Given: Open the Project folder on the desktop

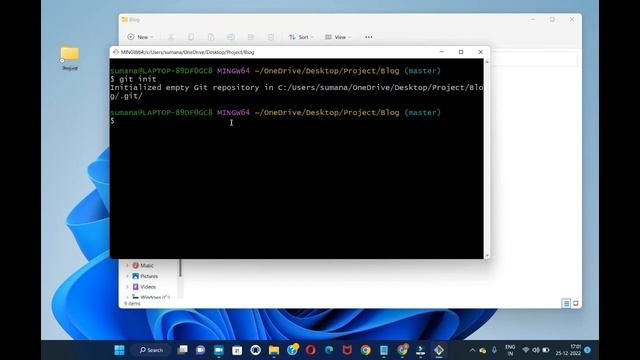Looking at the screenshot, I should pyautogui.click(x=69, y=58).
